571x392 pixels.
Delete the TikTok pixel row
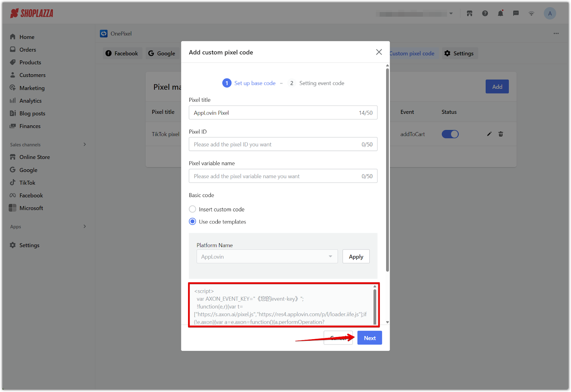click(x=501, y=134)
